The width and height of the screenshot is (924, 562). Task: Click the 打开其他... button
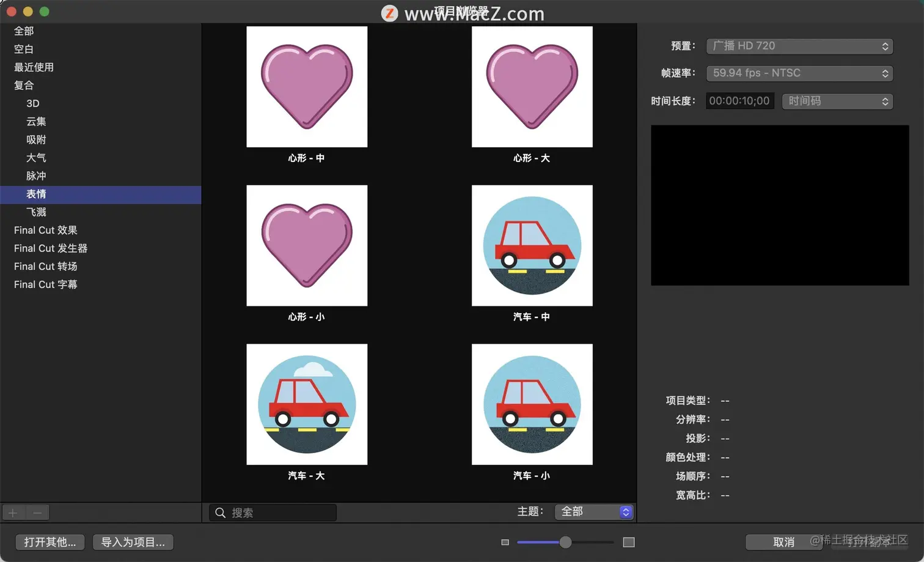50,542
